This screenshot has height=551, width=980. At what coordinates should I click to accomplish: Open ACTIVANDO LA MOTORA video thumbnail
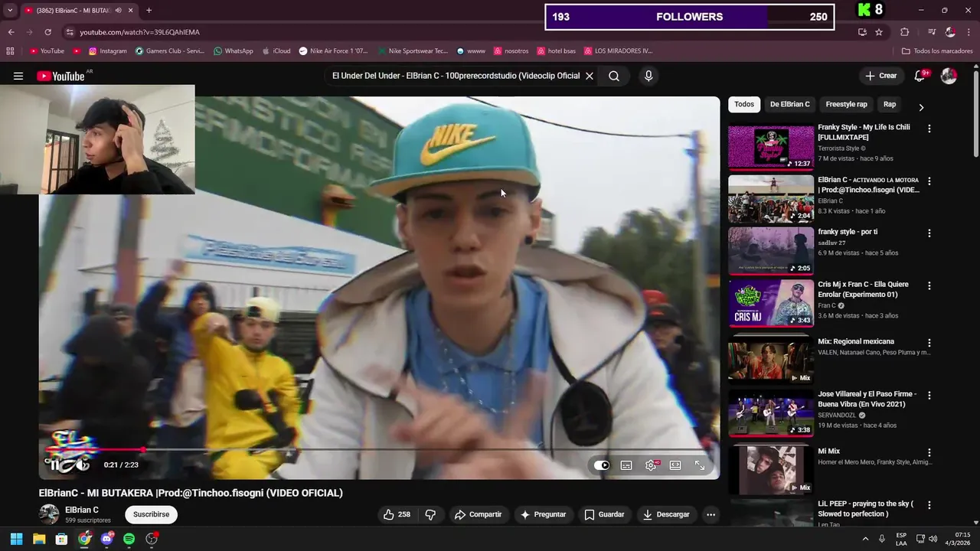click(x=770, y=199)
